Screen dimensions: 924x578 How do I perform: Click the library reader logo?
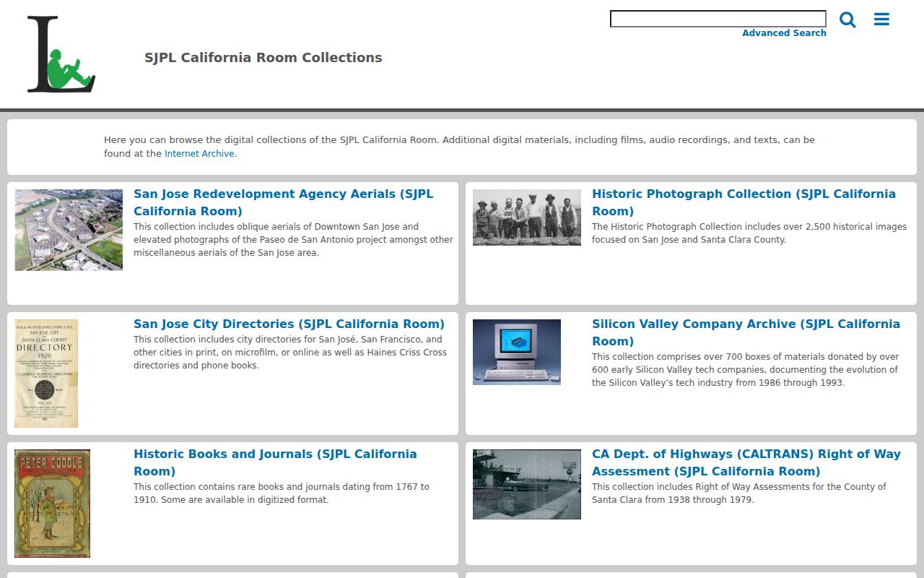click(x=61, y=55)
